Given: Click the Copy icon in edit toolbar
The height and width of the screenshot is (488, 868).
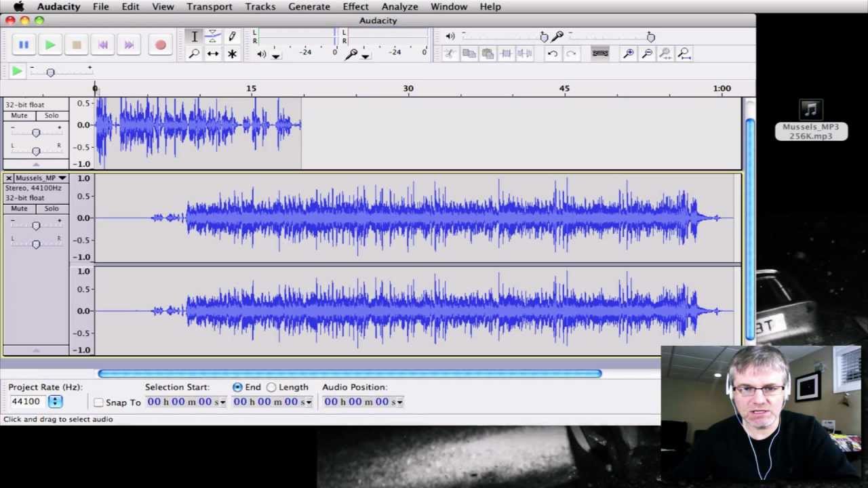Looking at the screenshot, I should (x=469, y=54).
